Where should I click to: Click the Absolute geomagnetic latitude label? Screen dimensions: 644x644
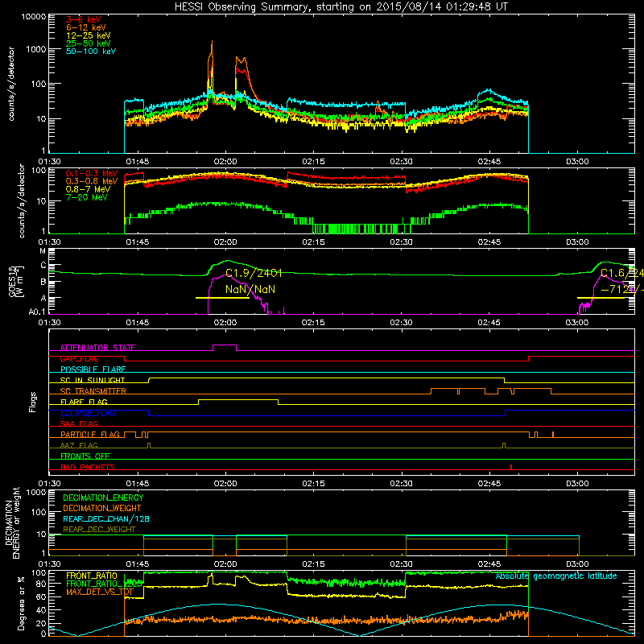[x=556, y=576]
